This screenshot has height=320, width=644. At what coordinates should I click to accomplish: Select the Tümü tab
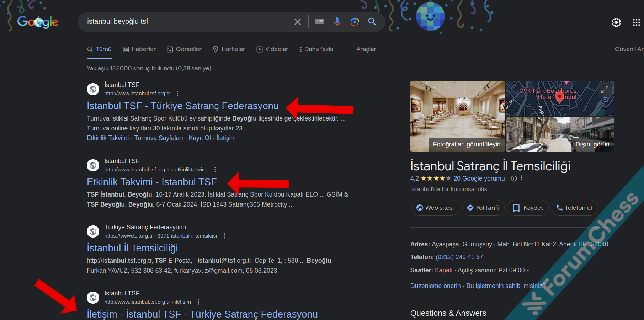(99, 49)
